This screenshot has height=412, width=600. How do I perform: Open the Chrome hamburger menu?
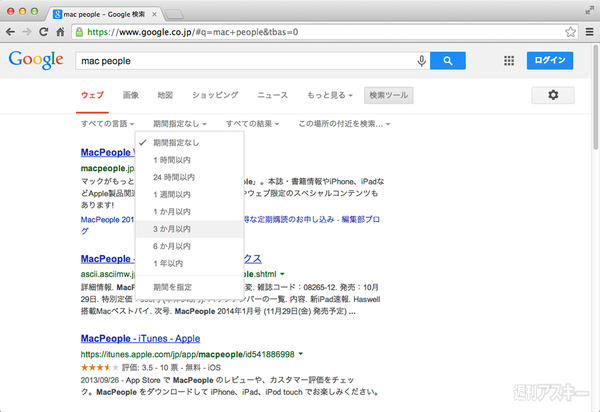[x=590, y=32]
